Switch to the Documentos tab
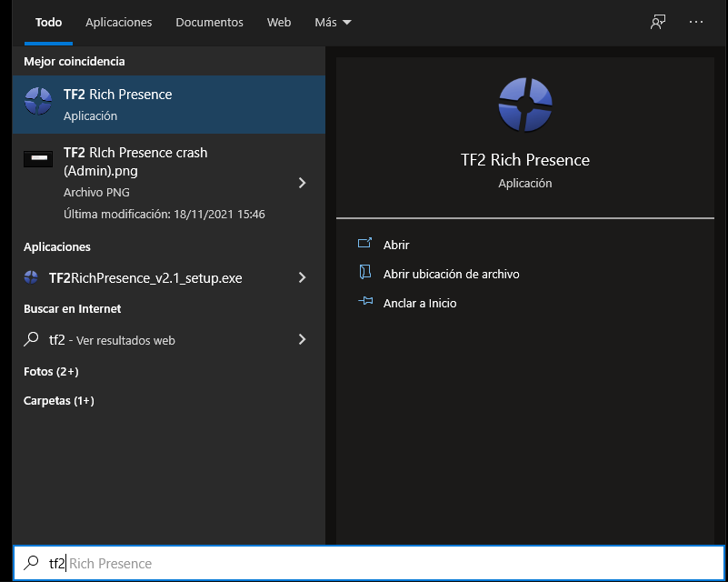 pos(209,22)
